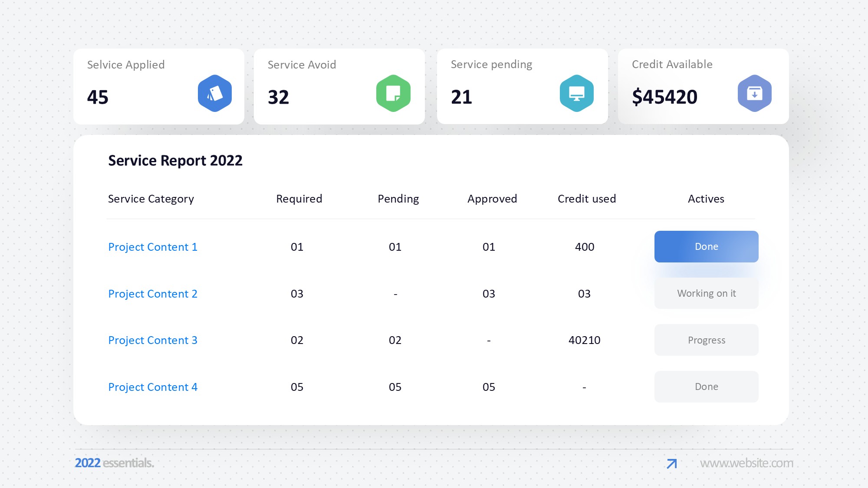
Task: Click the Credit used column header
Action: [x=586, y=199]
